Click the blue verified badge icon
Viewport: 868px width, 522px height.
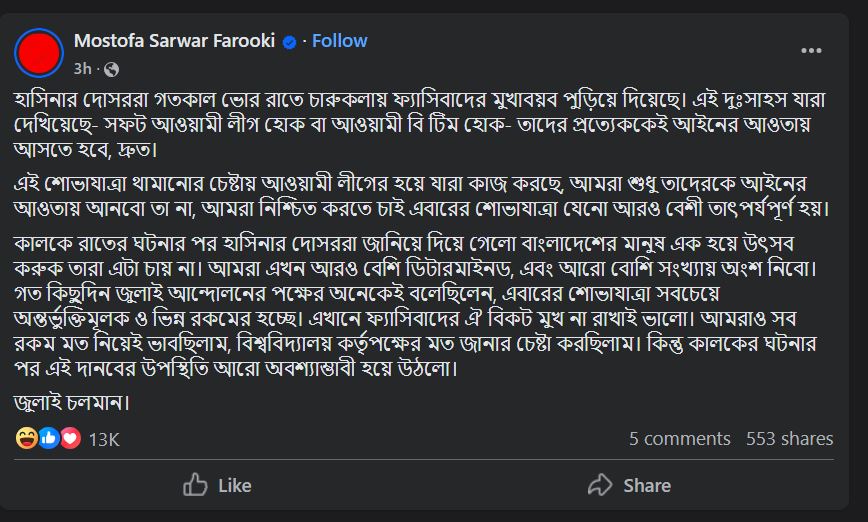(289, 42)
